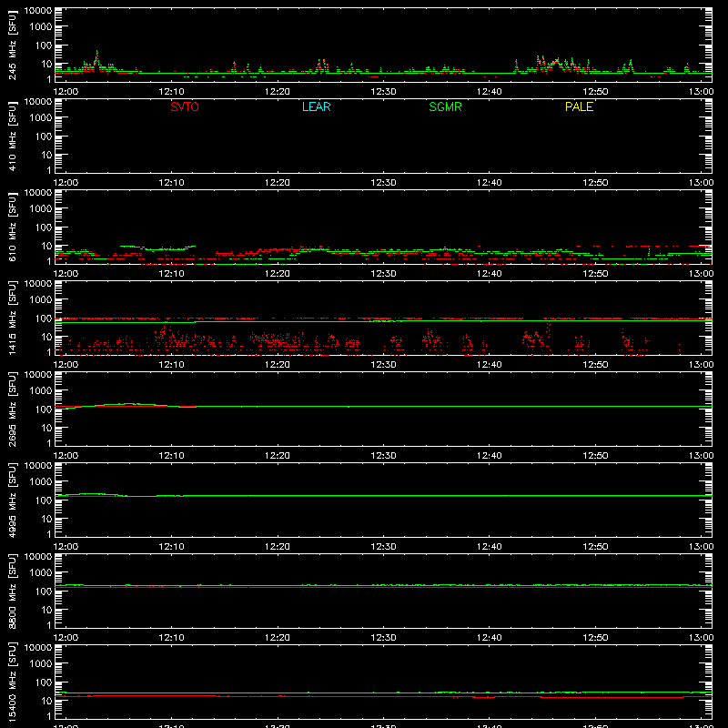
Task: Click the green SGMR station label
Action: pyautogui.click(x=445, y=106)
